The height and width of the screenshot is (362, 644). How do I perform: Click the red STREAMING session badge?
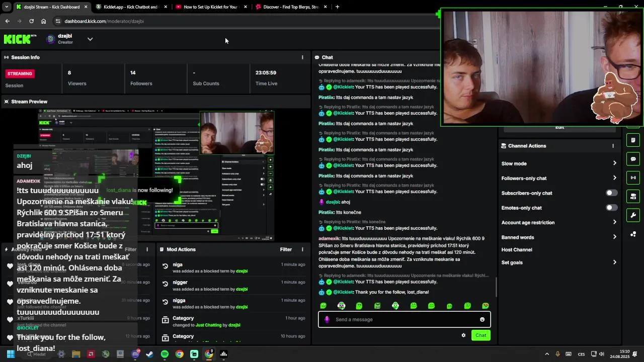(20, 73)
